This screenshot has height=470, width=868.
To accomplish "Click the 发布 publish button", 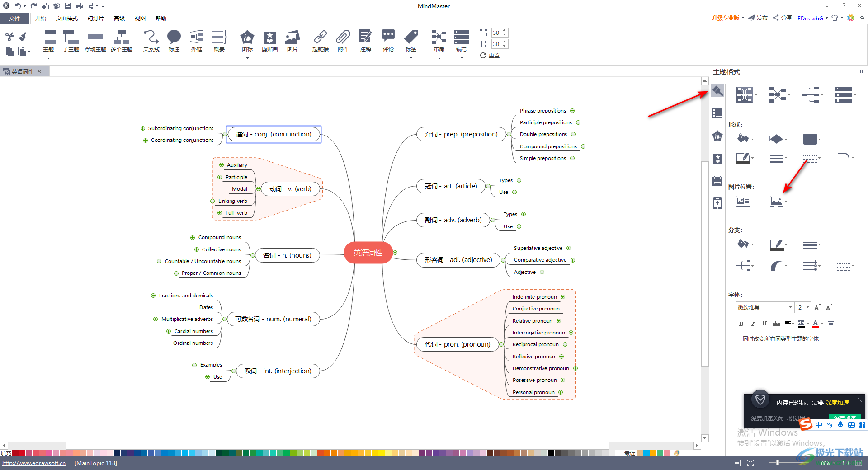I will [x=758, y=18].
